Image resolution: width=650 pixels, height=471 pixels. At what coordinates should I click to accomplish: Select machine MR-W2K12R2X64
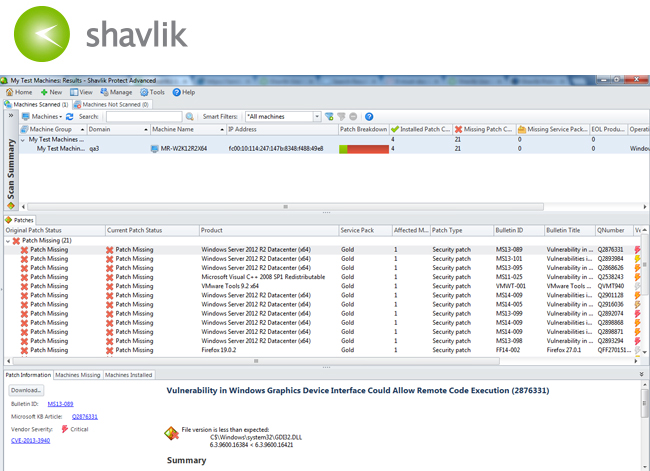(x=184, y=148)
